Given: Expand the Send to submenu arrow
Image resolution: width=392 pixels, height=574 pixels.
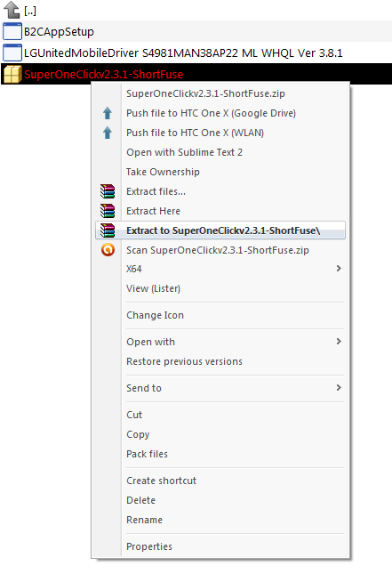Looking at the screenshot, I should click(x=339, y=388).
